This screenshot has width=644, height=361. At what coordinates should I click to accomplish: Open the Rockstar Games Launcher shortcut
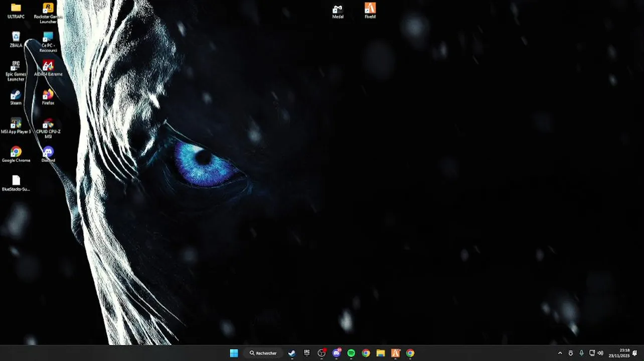pyautogui.click(x=48, y=13)
